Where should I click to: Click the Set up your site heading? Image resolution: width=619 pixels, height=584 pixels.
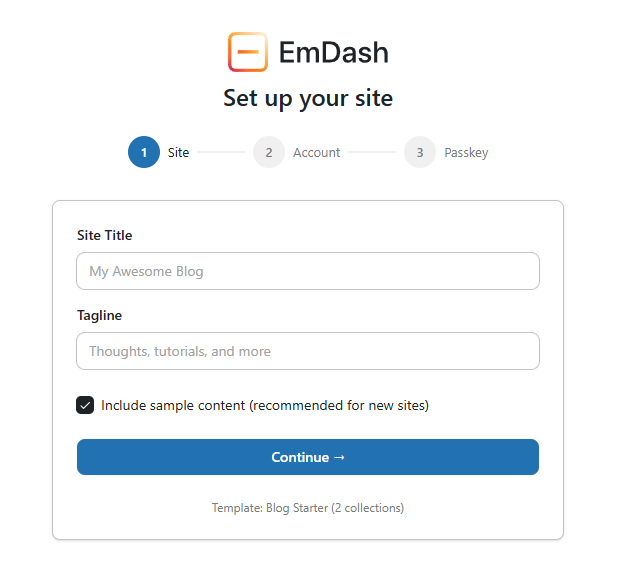click(x=308, y=98)
